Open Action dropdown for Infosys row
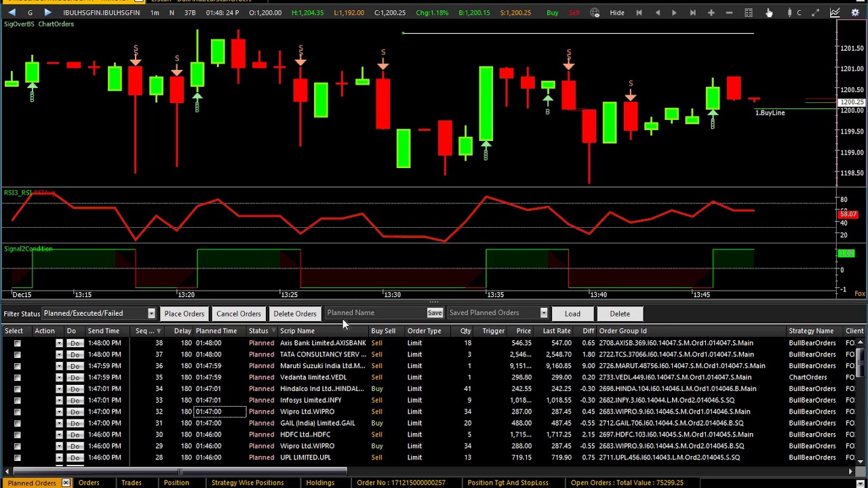This screenshot has height=488, width=868. click(x=59, y=401)
